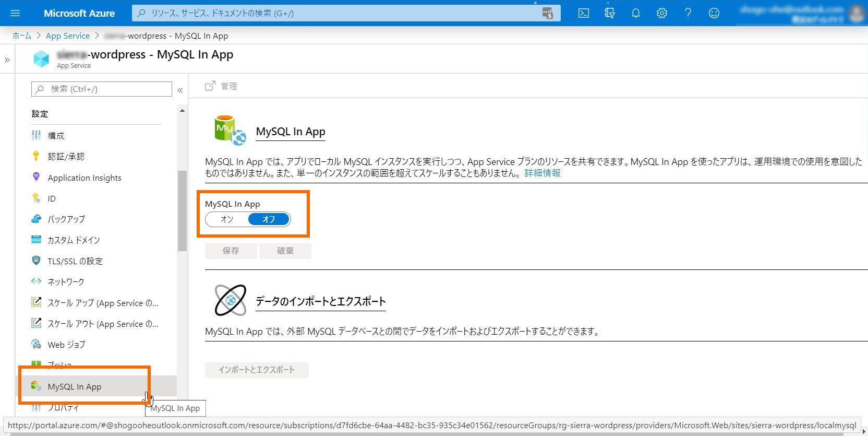Click the 管理 external link icon
This screenshot has width=868, height=436.
click(x=210, y=86)
